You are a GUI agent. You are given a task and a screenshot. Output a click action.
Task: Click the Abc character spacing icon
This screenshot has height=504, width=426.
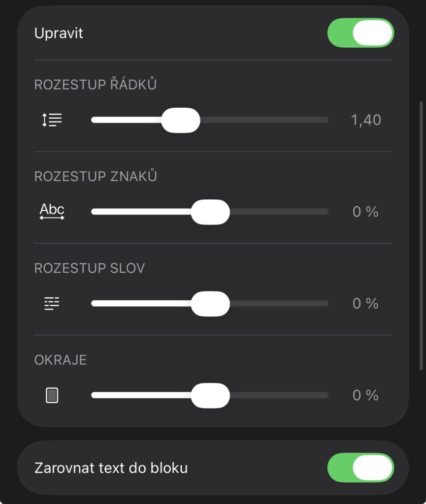pyautogui.click(x=52, y=212)
